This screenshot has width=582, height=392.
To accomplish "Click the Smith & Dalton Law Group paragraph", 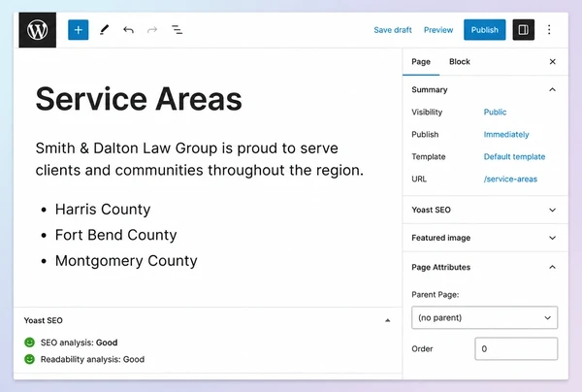I will (200, 159).
